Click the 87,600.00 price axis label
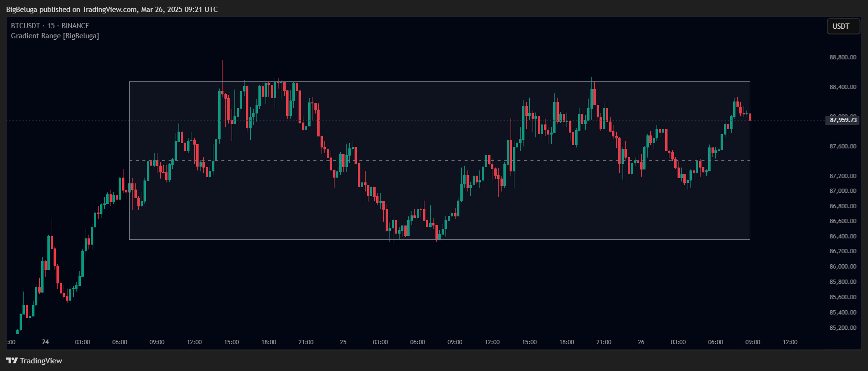 (x=843, y=146)
